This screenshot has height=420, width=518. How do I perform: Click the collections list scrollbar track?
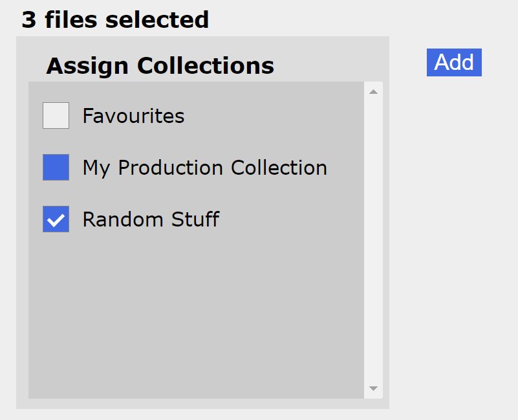click(373, 239)
